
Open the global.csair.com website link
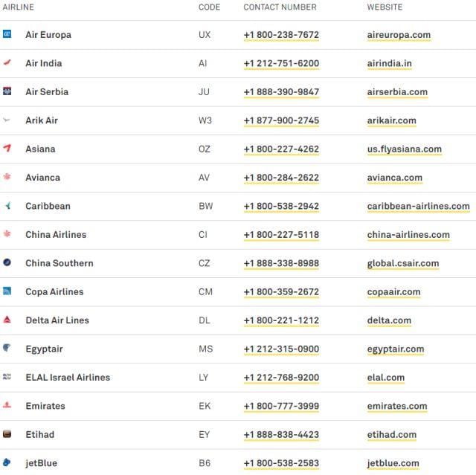point(402,263)
